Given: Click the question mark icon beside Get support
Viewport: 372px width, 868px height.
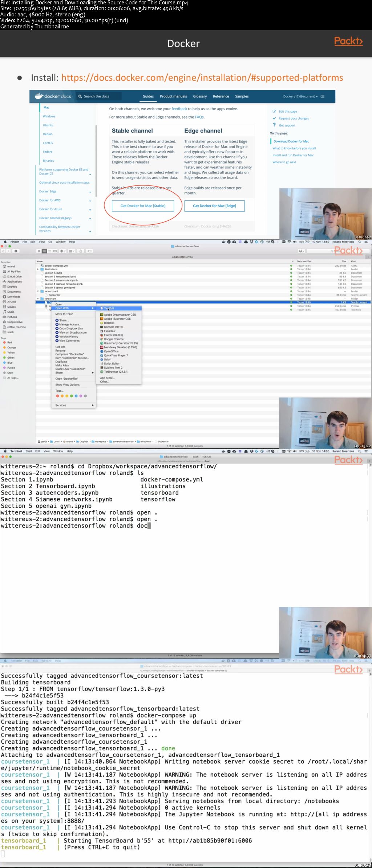Looking at the screenshot, I should pyautogui.click(x=274, y=125).
